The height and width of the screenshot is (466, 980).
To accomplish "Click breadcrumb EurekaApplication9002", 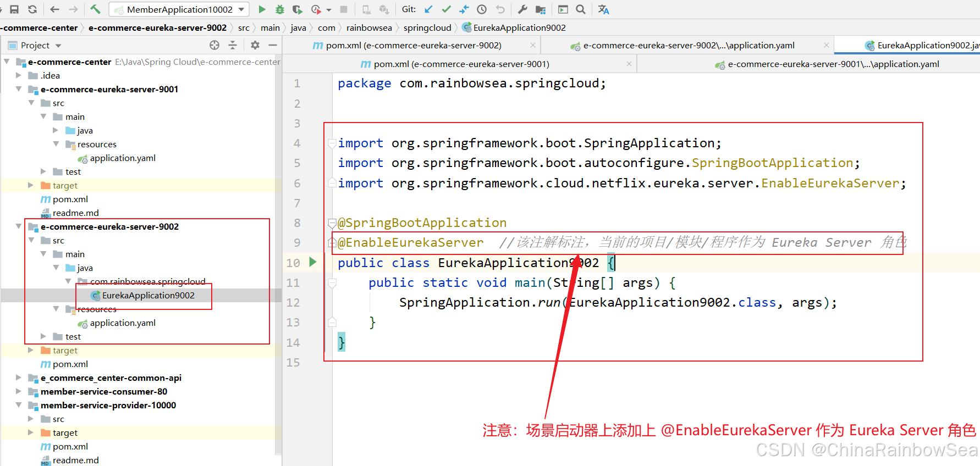I will point(519,27).
